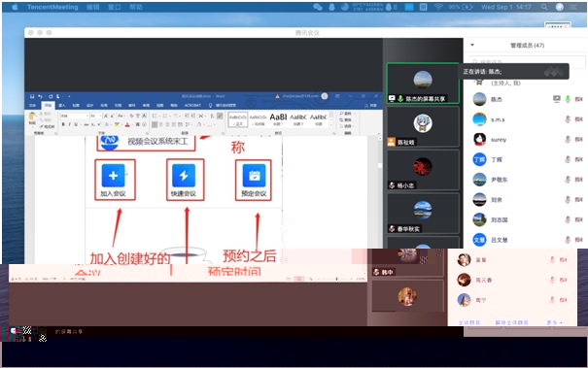Click the Word zoom slider in status bar
The width and height of the screenshot is (588, 368).
[x=336, y=279]
